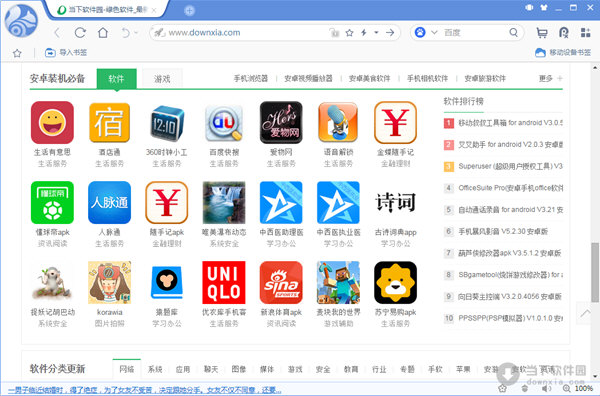
Task: Close the 当下软件园 tab
Action: pos(154,11)
